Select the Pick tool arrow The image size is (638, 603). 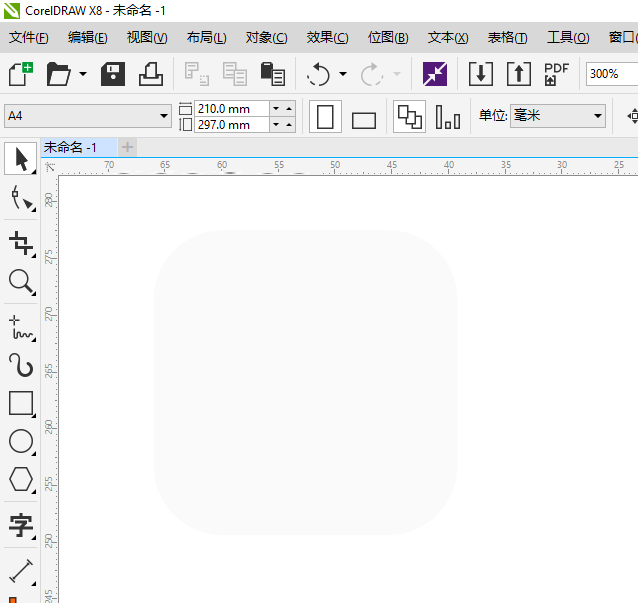click(x=20, y=159)
